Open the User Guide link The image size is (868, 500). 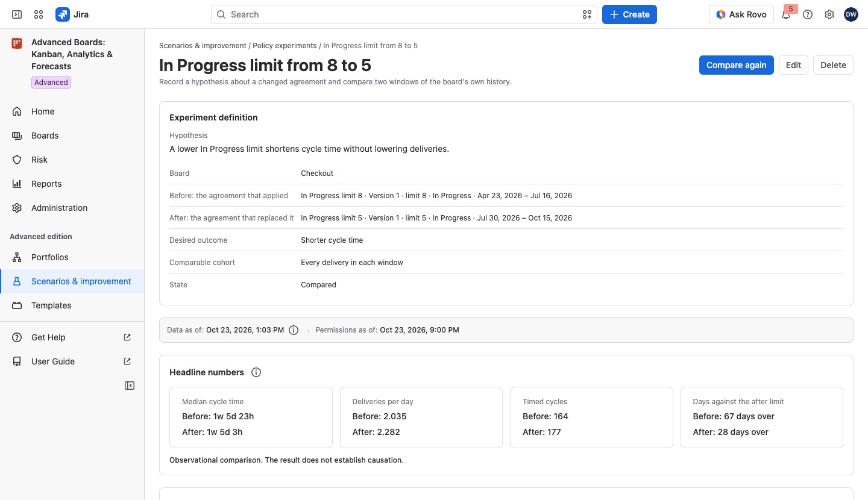(72, 361)
